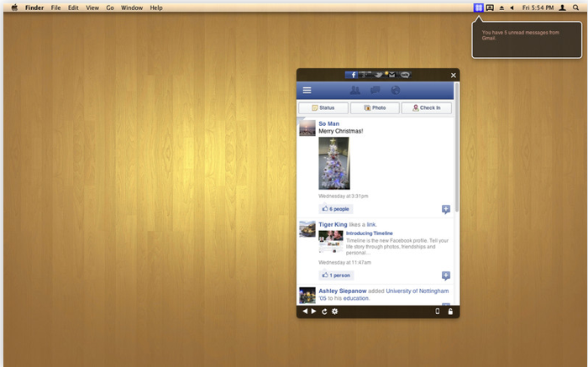Click the menu bar clock 'Fri 5:54 PM'
This screenshot has width=588, height=367.
coord(538,8)
